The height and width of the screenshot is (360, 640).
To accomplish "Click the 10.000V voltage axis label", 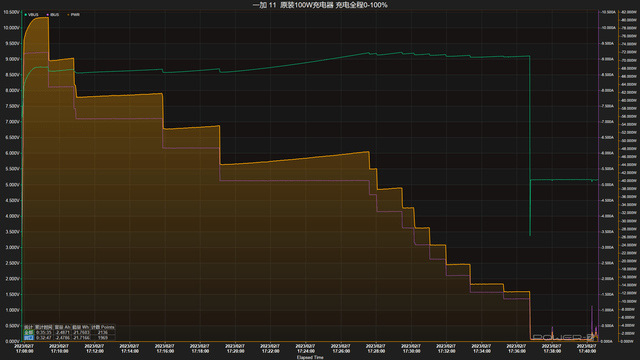I will click(11, 28).
